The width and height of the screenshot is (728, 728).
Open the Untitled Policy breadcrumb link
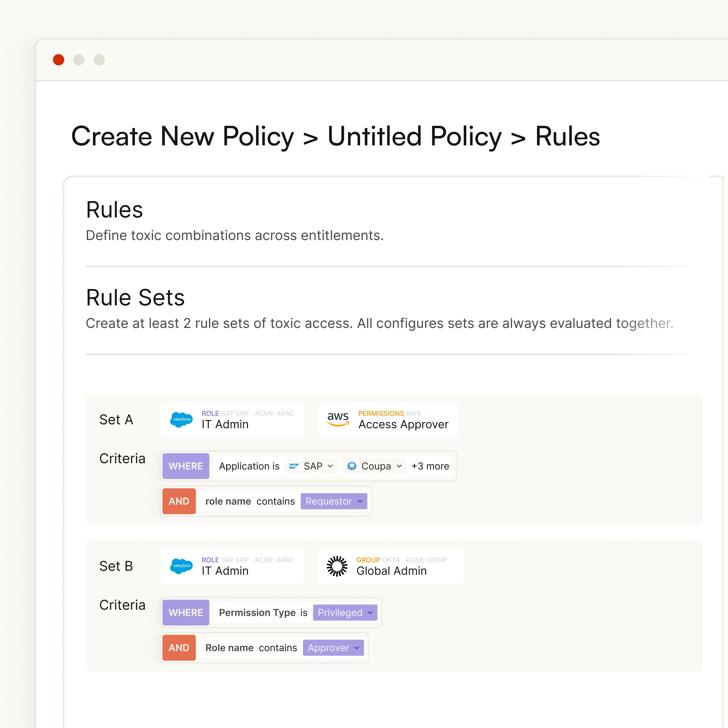415,136
